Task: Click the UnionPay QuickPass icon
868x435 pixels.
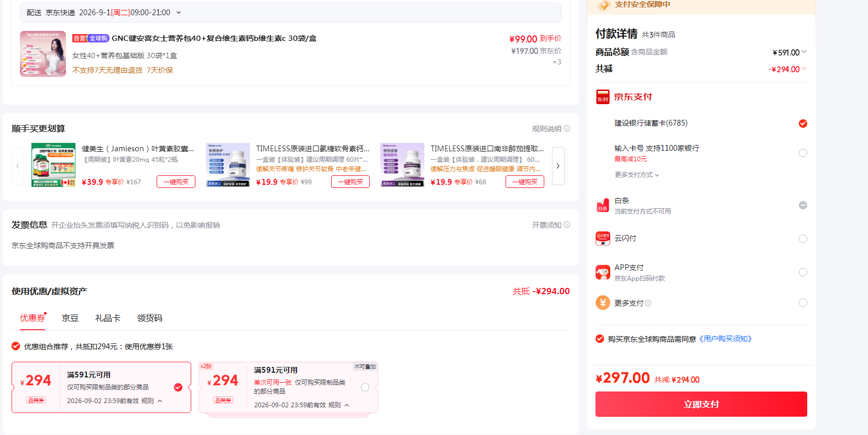Action: coord(603,239)
